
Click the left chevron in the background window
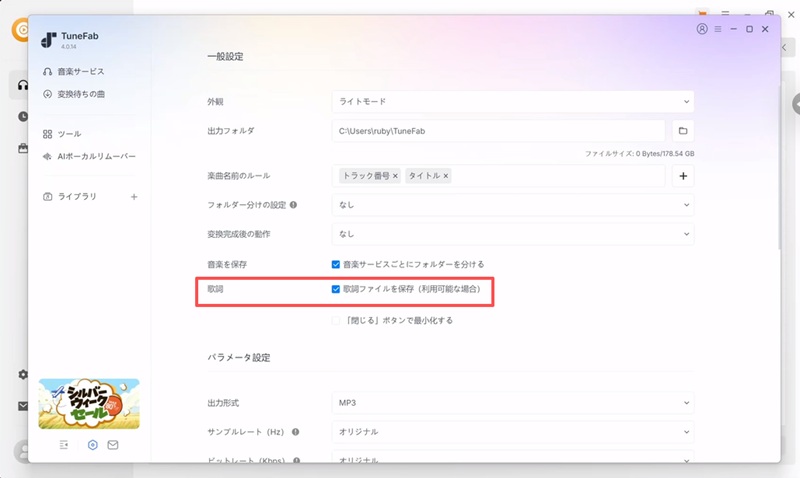[785, 47]
